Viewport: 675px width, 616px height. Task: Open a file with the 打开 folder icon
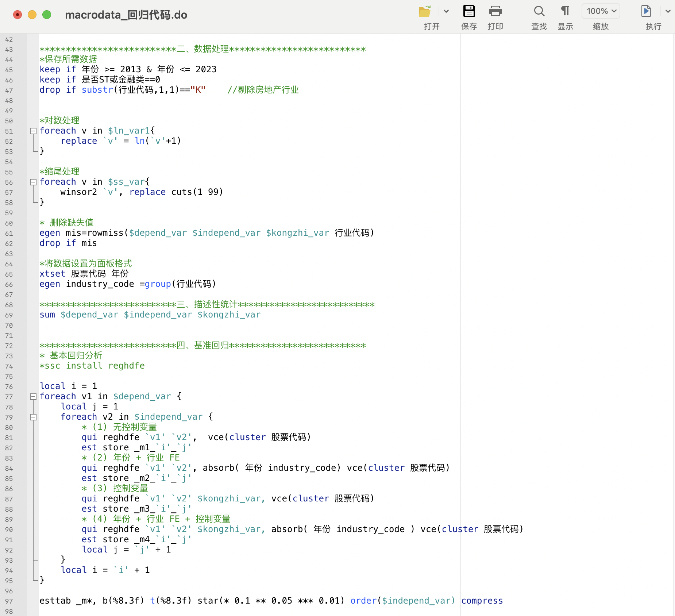click(x=425, y=12)
